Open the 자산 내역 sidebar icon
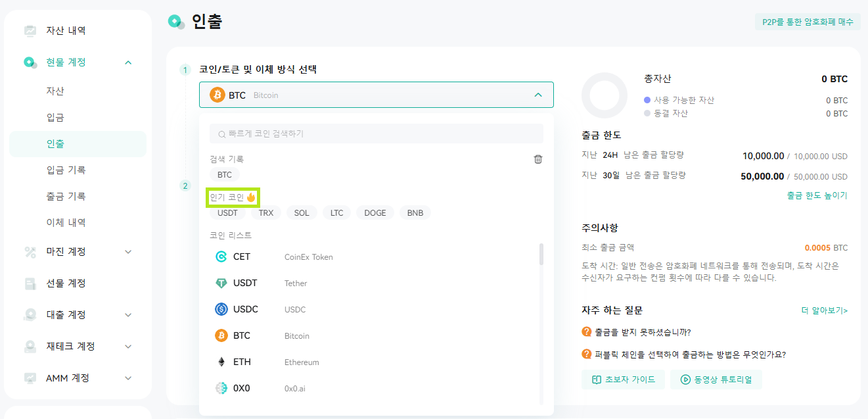Viewport: 868px width, 419px height. point(30,30)
